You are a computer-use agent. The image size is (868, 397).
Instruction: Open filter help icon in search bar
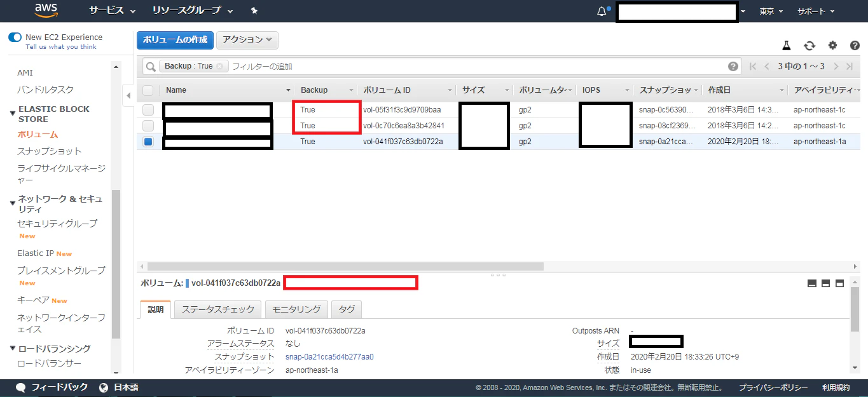[733, 66]
